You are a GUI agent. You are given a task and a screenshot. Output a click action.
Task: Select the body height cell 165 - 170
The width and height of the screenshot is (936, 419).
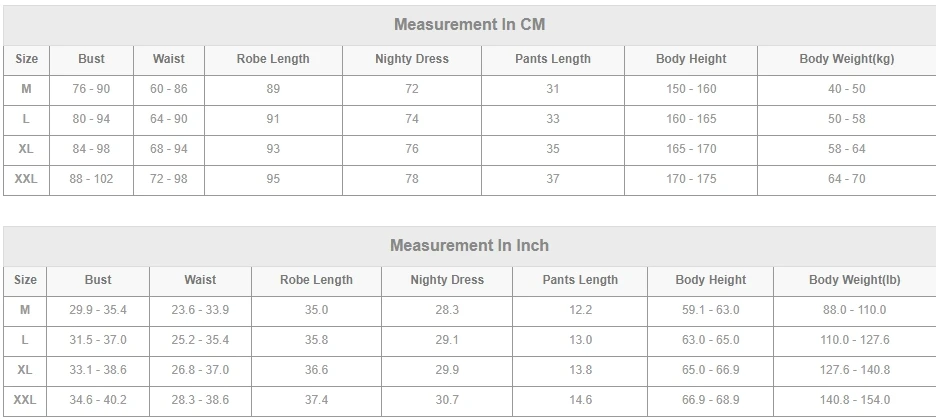(x=691, y=149)
